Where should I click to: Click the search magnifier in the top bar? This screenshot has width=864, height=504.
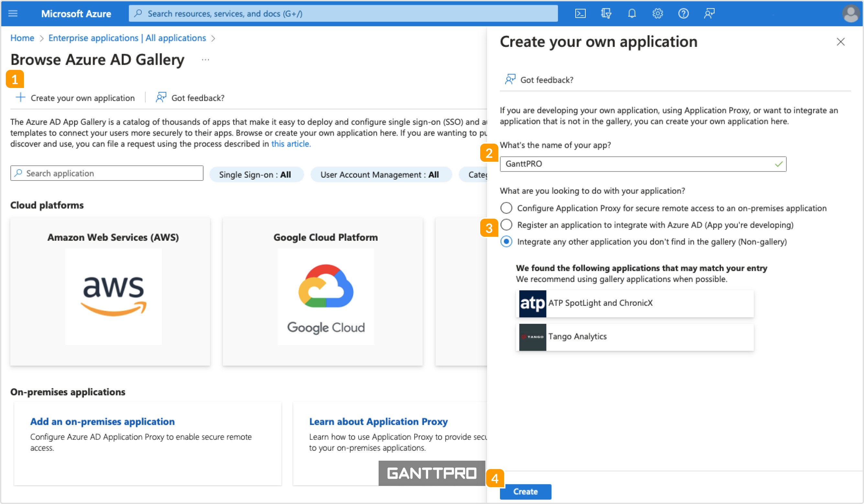coord(138,13)
